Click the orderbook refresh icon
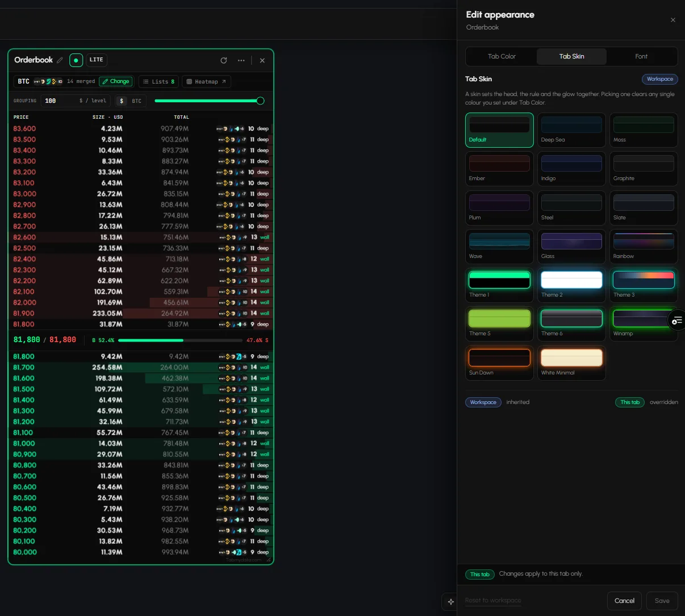The width and height of the screenshot is (685, 616). tap(224, 60)
